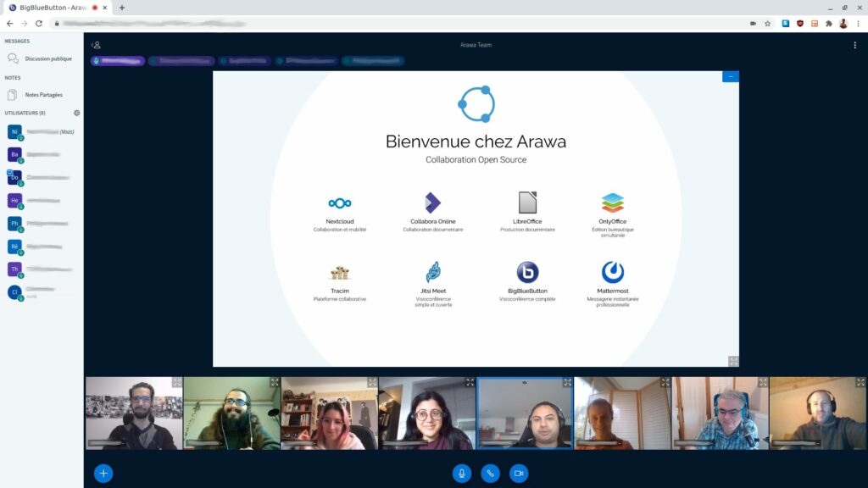Click the Bienvenue chez Arawa heading
Viewport: 868px width, 488px height.
[476, 141]
